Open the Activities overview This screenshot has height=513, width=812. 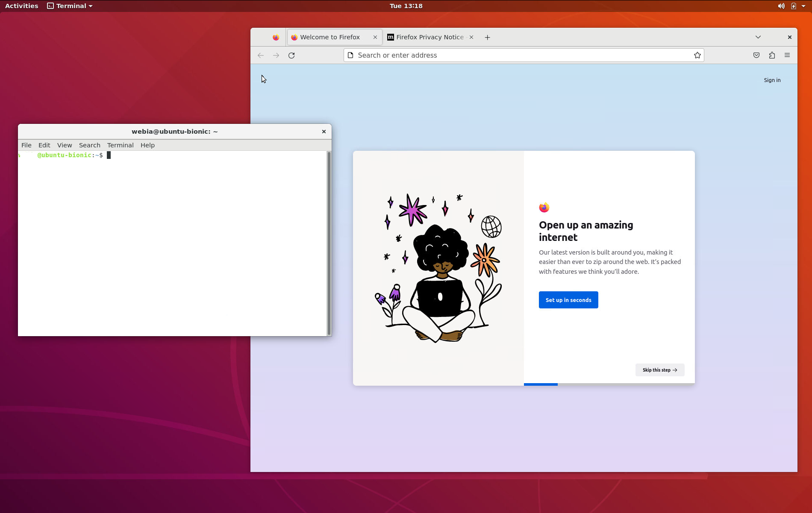coord(22,6)
